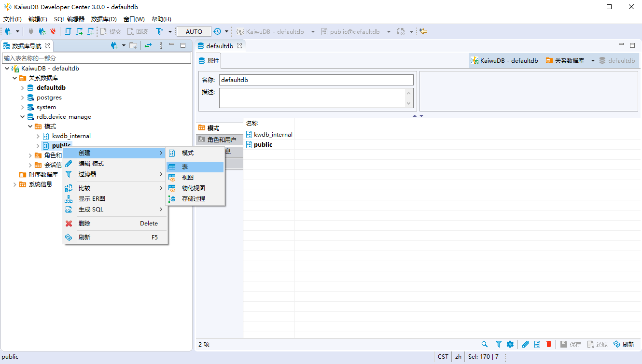This screenshot has width=642, height=364.
Task: Open the gear settings icon in bottom bar
Action: point(510,344)
